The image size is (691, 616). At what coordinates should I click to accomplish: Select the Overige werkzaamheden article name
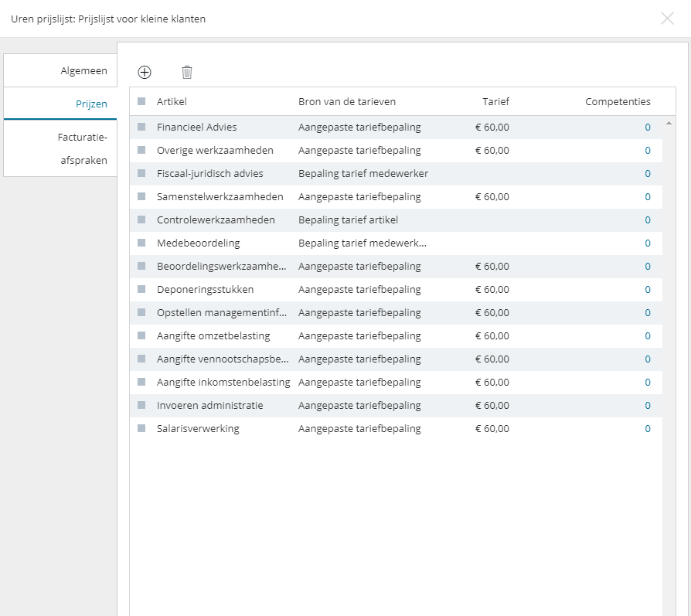coord(215,150)
